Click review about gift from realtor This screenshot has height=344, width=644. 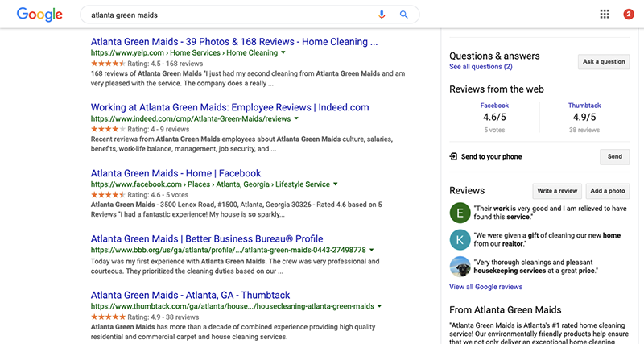tap(547, 239)
